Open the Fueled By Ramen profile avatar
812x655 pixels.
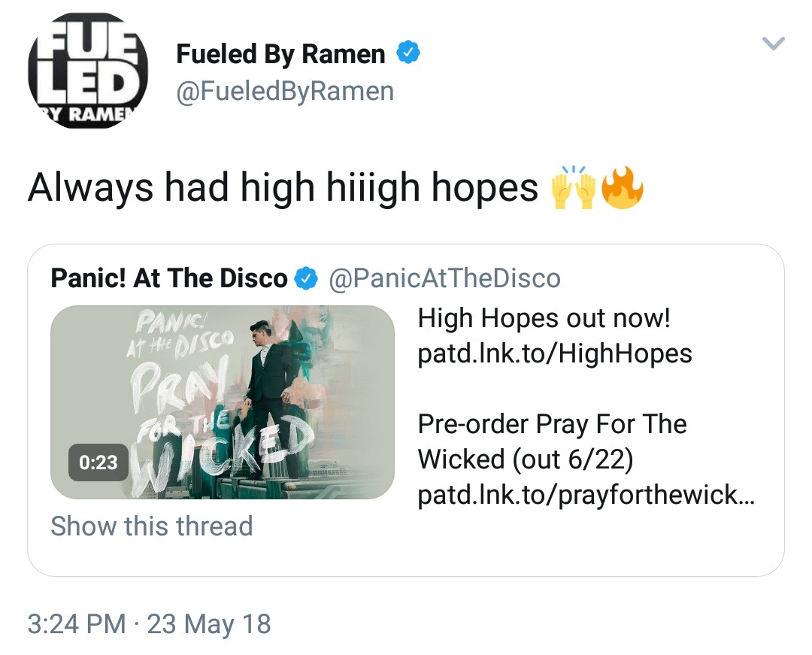pyautogui.click(x=88, y=71)
